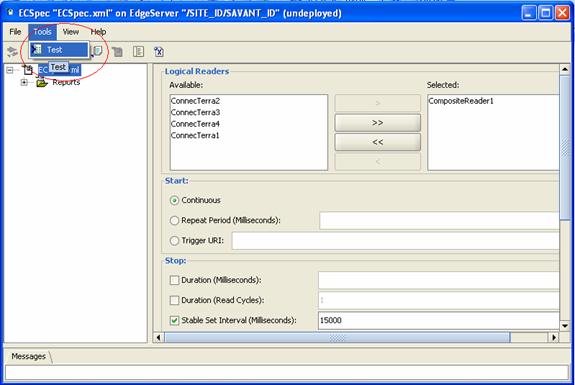Click the horizontal scrollbar thumb

coord(337,337)
